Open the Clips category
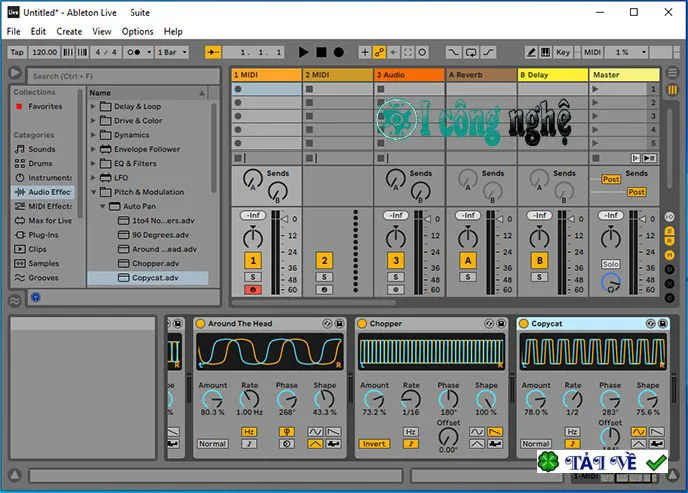 coord(37,249)
